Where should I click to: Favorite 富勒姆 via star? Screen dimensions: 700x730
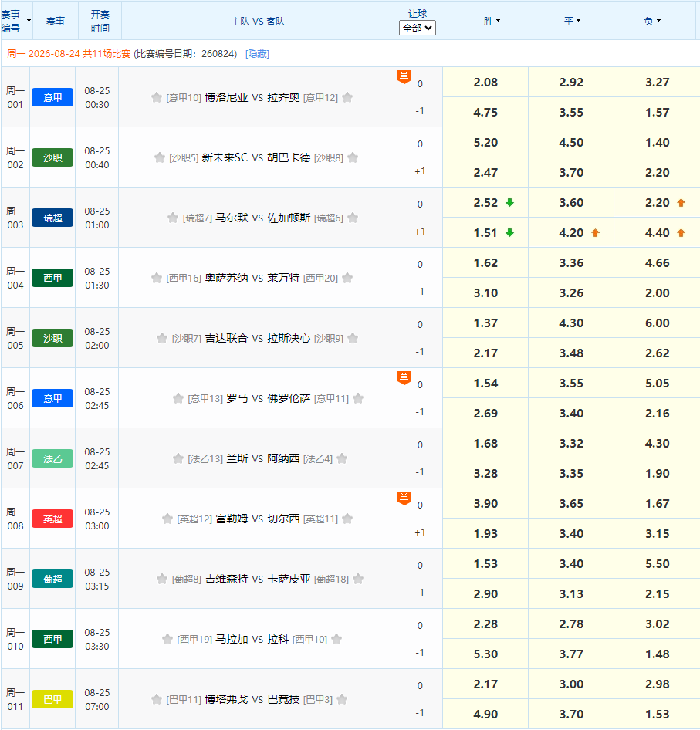click(167, 519)
